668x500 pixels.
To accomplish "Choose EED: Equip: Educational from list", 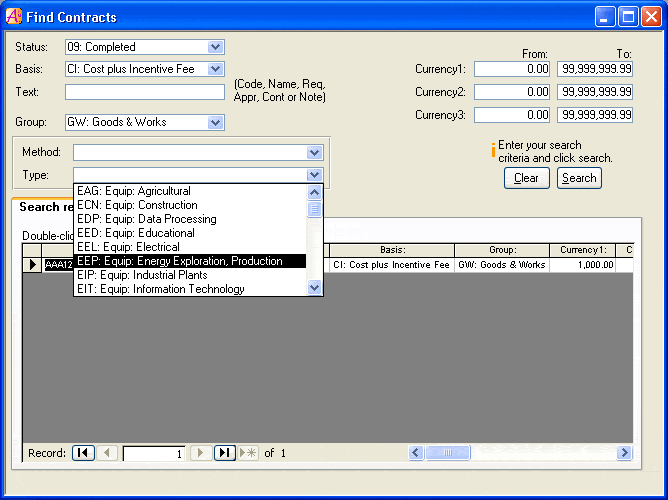I will (x=190, y=233).
